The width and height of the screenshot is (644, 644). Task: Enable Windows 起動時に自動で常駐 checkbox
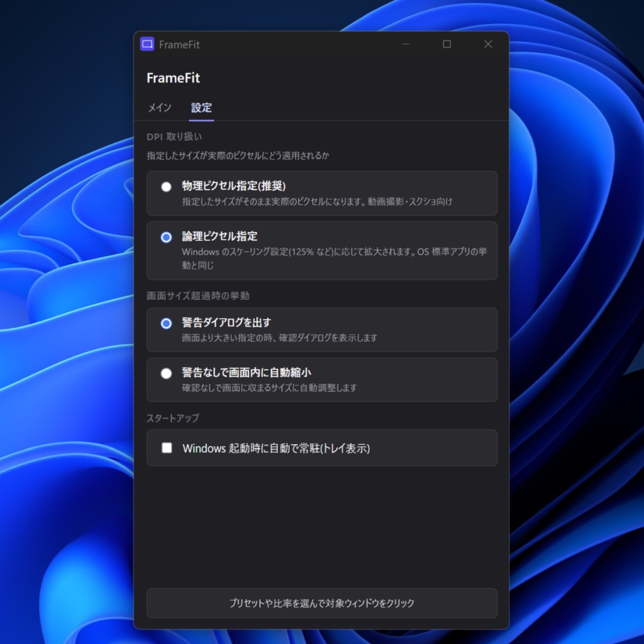coord(167,448)
